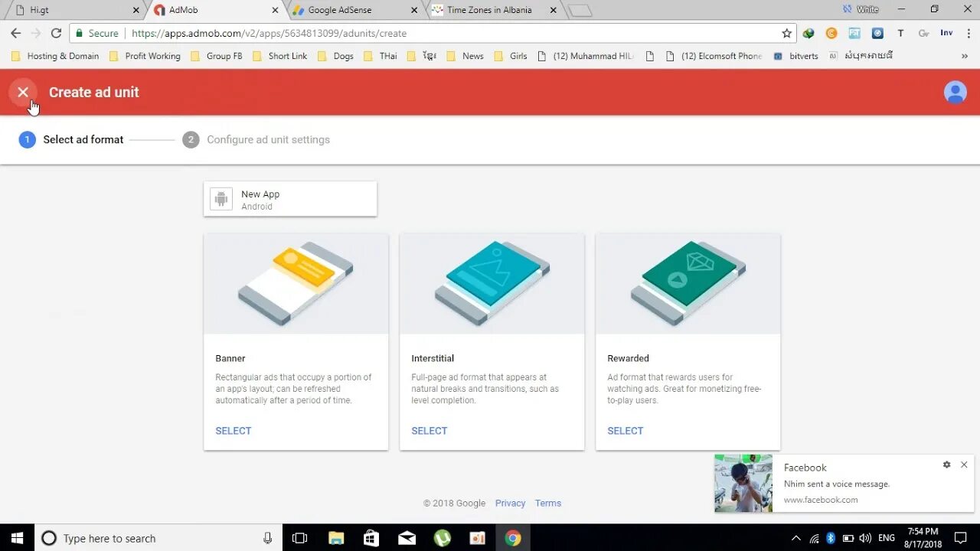980x551 pixels.
Task: Open Mail app from taskbar
Action: pyautogui.click(x=407, y=538)
